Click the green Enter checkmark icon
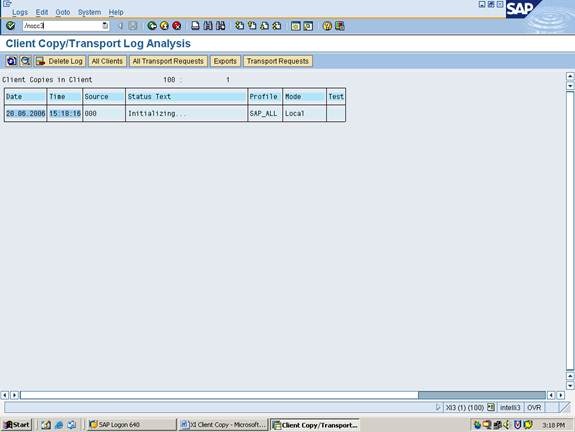 coord(11,26)
